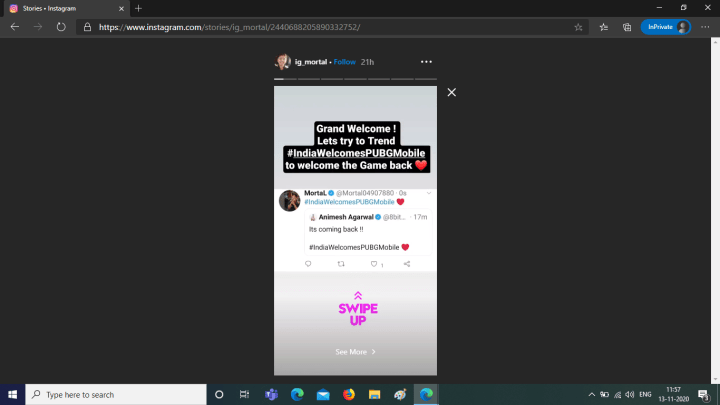The image size is (720, 405).
Task: Open the Collections panel
Action: 627,27
